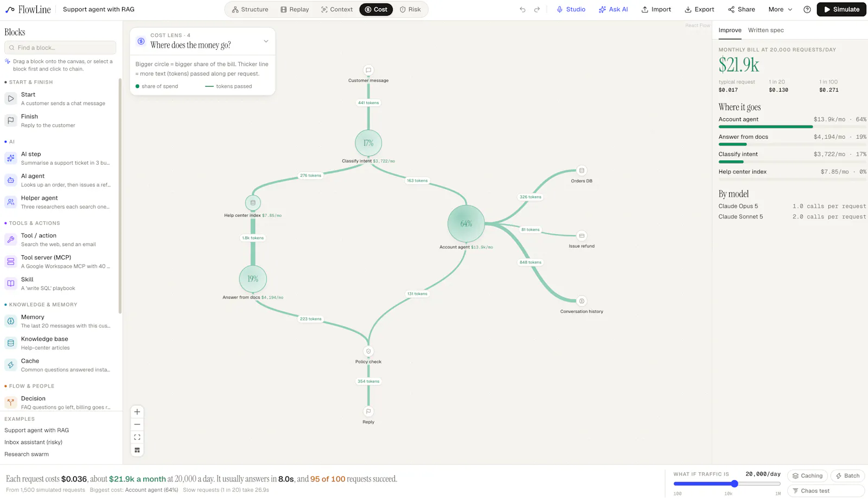Click the Export button
This screenshot has width=868, height=502.
(699, 9)
